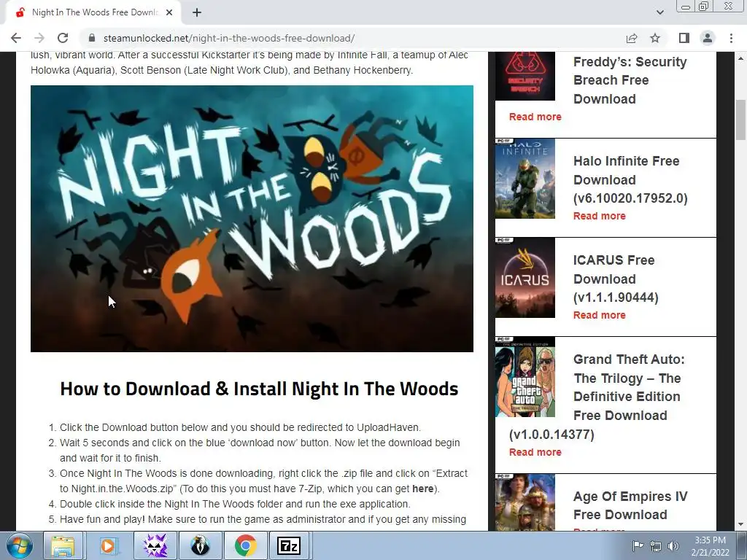This screenshot has width=747, height=560.
Task: Close the Night In The Woods tab
Action: coord(169,12)
